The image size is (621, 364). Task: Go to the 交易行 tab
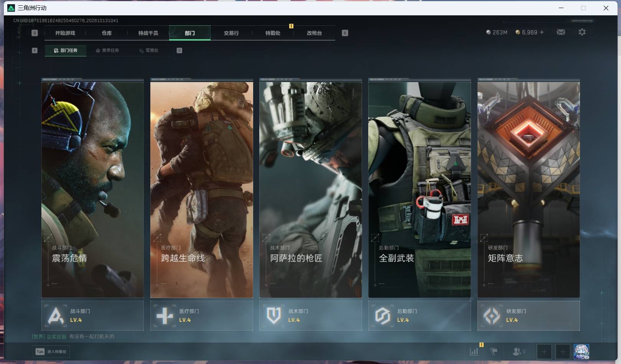231,33
